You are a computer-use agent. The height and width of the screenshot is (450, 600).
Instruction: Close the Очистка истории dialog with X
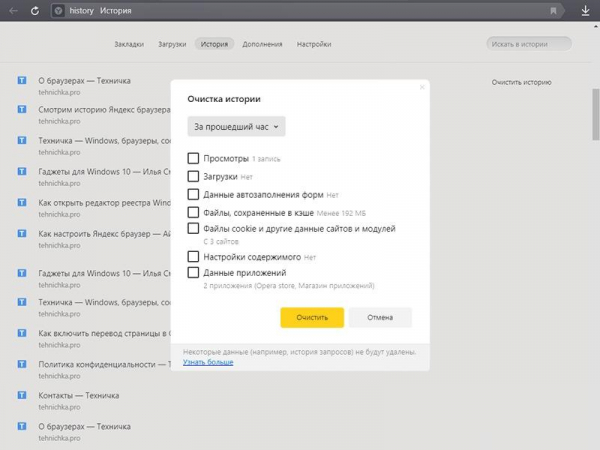click(421, 88)
